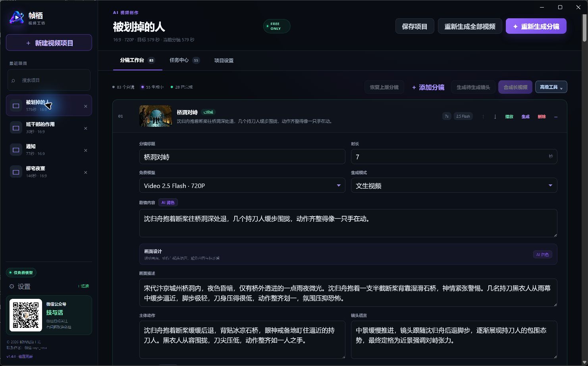
Task: Focus the 搜索项目 search field
Action: (49, 80)
